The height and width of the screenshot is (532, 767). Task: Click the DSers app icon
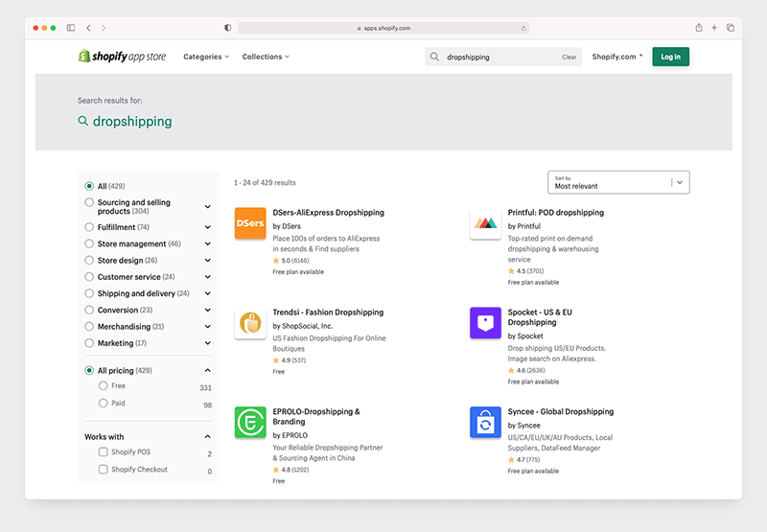pyautogui.click(x=250, y=223)
